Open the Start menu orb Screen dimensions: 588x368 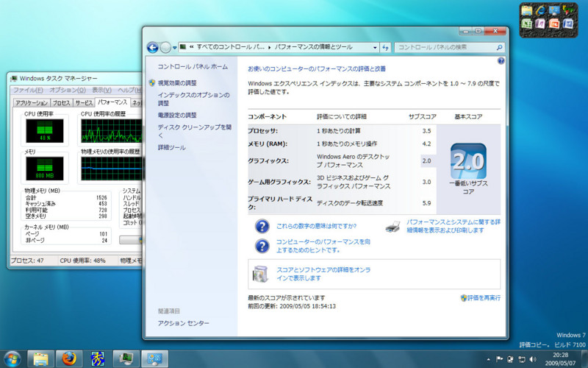(x=12, y=359)
